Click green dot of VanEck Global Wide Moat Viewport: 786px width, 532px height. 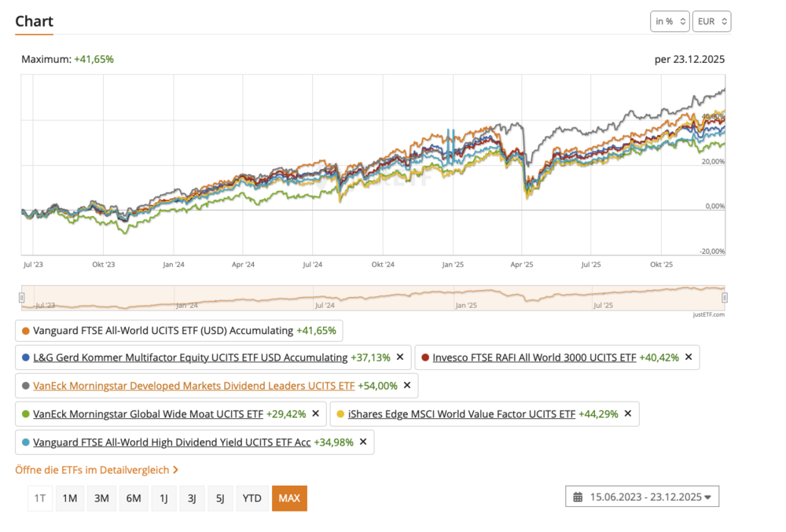(x=26, y=414)
